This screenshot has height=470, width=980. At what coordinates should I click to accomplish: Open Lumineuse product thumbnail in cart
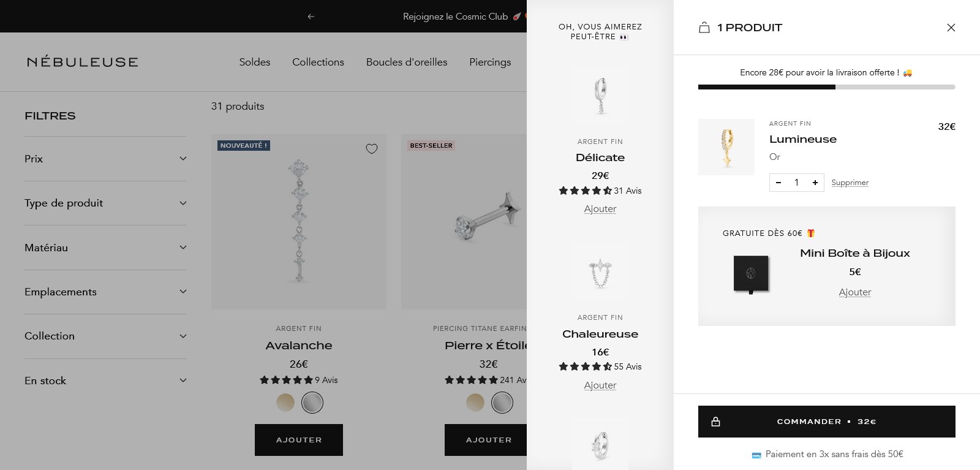pos(726,147)
